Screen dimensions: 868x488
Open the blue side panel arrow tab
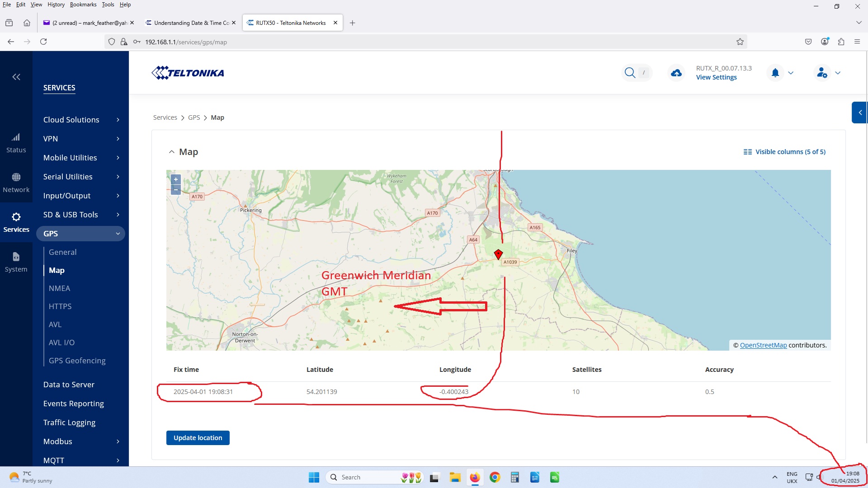pos(860,113)
